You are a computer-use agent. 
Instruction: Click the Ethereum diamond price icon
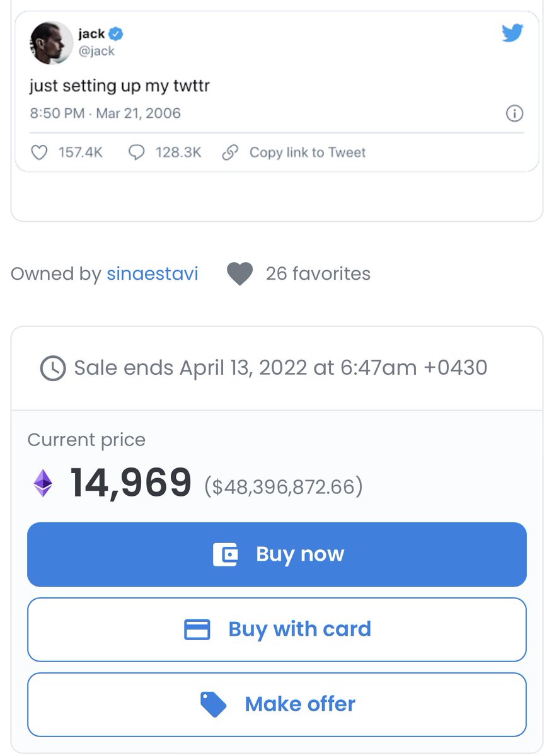[43, 483]
